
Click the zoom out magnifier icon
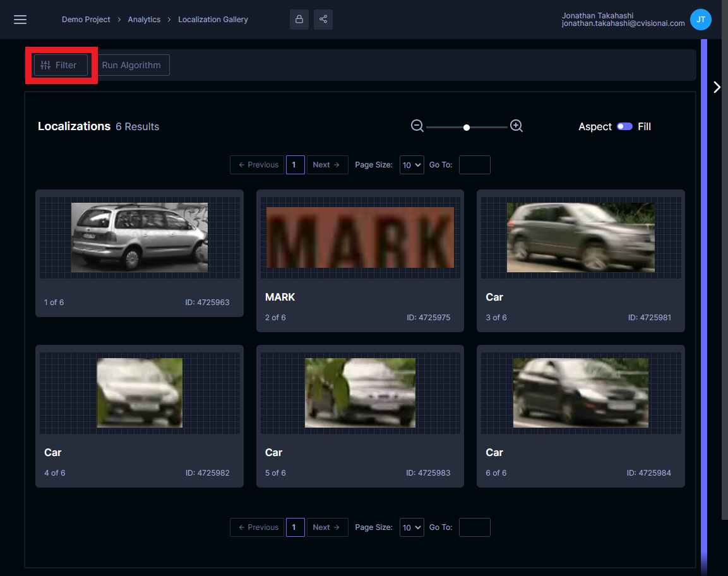point(417,126)
